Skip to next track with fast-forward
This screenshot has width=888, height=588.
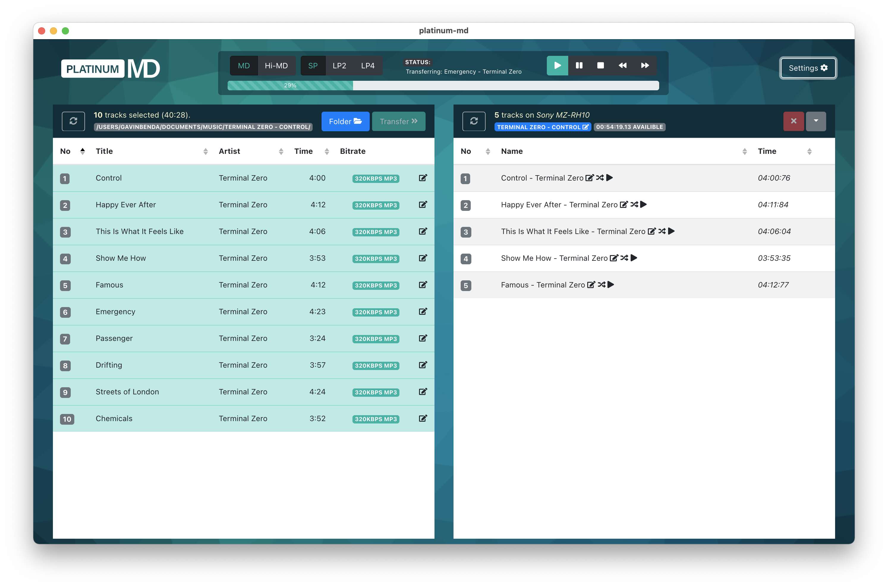coord(645,66)
